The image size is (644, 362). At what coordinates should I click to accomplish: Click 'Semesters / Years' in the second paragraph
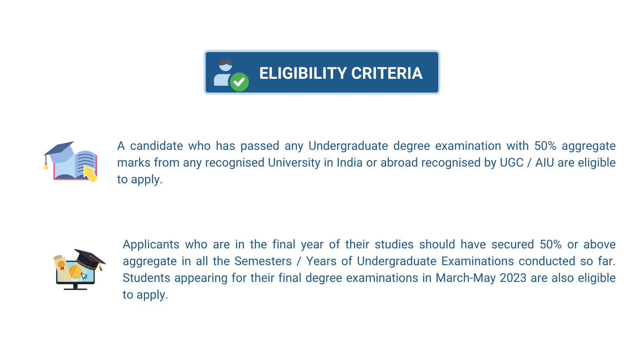tap(293, 261)
